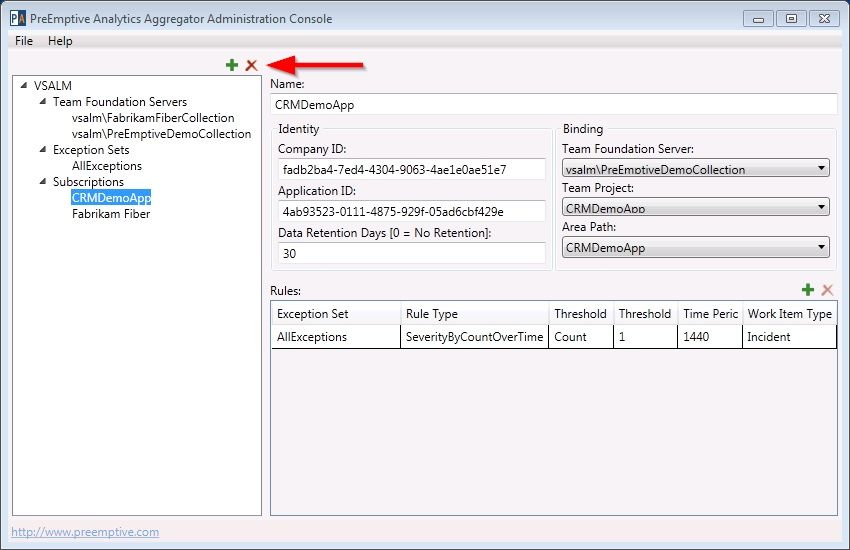This screenshot has height=550, width=850.
Task: Collapse the VSALM root node
Action: point(23,85)
